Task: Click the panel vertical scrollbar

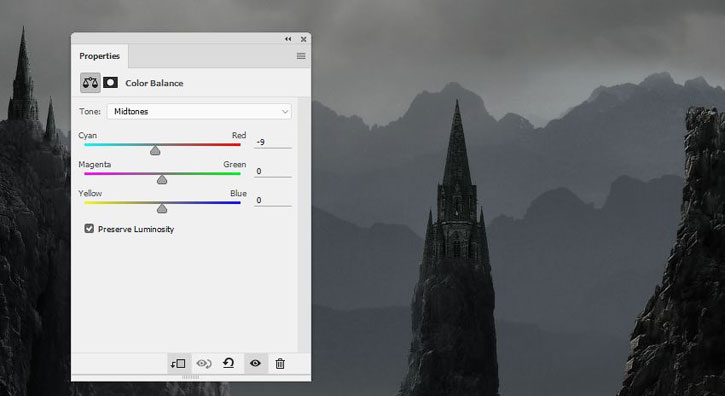Action: (x=304, y=224)
